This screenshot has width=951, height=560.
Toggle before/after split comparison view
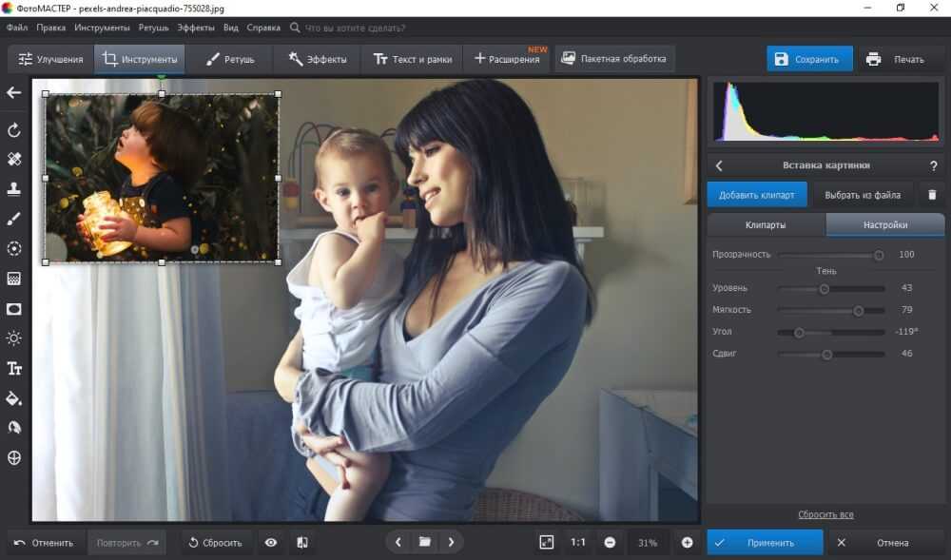[301, 543]
